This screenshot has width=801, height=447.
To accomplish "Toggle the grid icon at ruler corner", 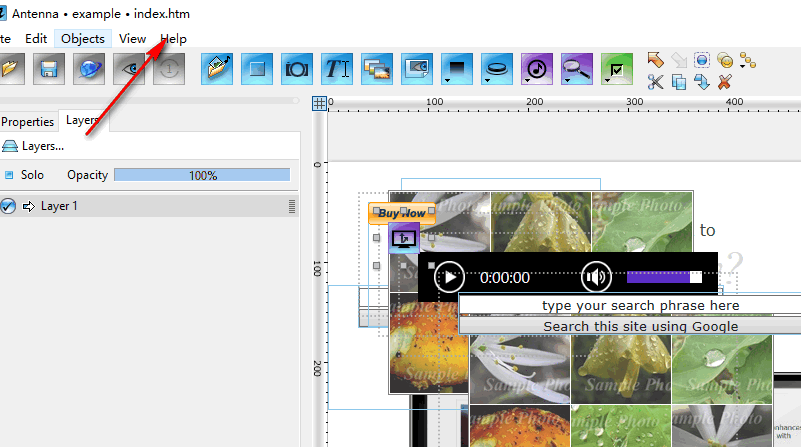I will pos(319,103).
